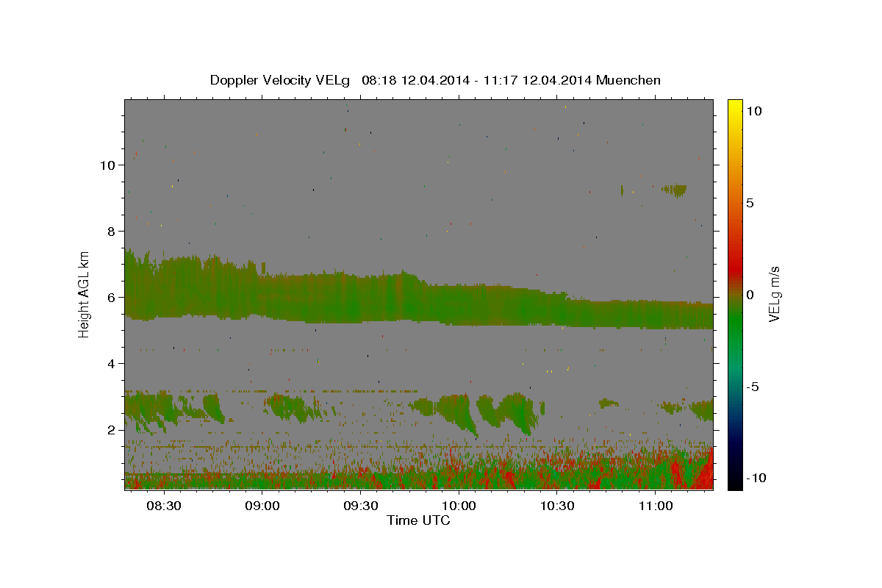Click the station name "Muenchen" in the title
The height and width of the screenshot is (588, 882).
click(x=629, y=80)
